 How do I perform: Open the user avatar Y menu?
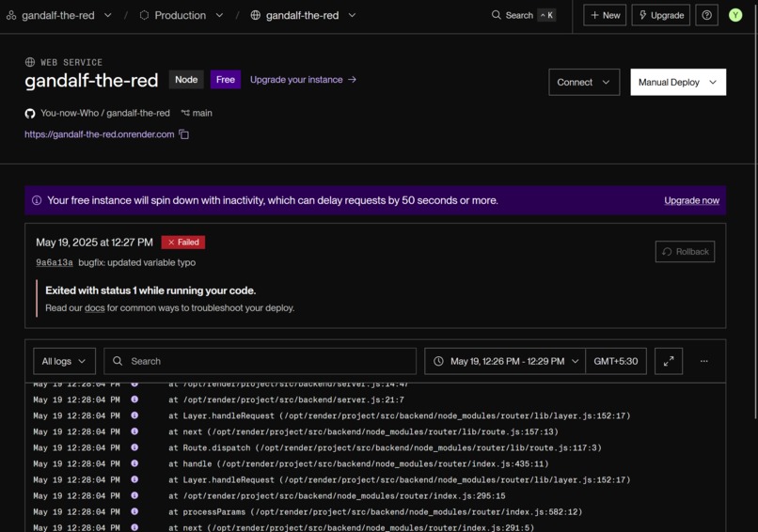click(735, 15)
